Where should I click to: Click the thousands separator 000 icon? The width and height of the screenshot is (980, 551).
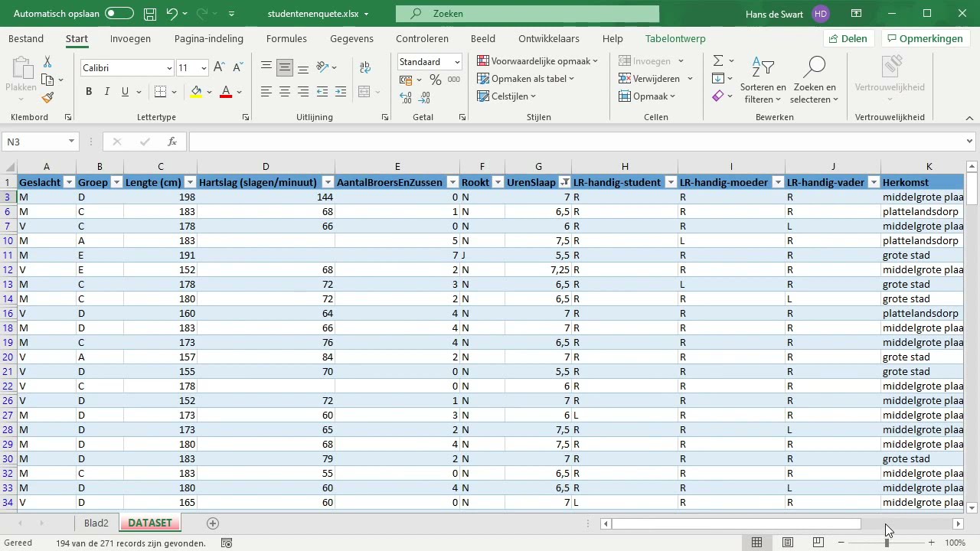coord(454,80)
